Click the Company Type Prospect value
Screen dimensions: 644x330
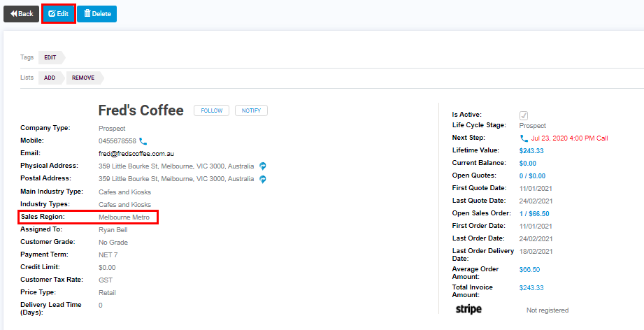coord(112,129)
